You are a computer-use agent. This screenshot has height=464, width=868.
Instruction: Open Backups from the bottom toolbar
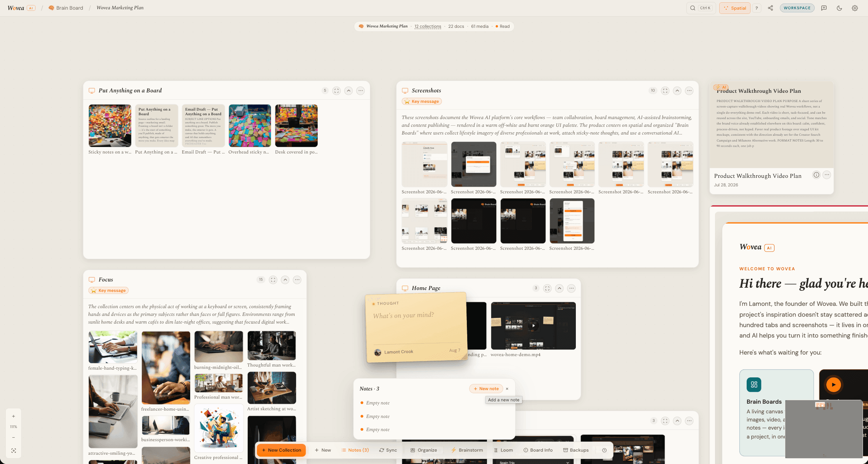(x=576, y=450)
